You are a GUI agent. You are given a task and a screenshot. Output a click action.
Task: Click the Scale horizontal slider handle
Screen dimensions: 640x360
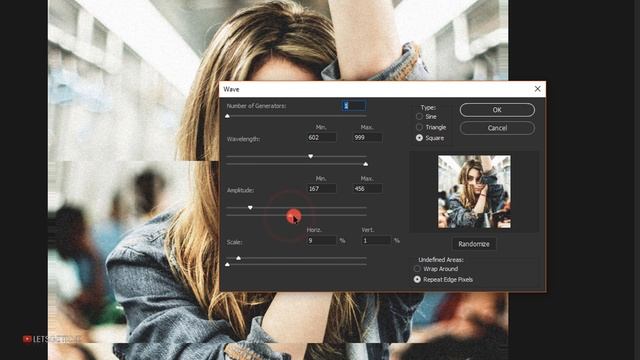pos(239,258)
